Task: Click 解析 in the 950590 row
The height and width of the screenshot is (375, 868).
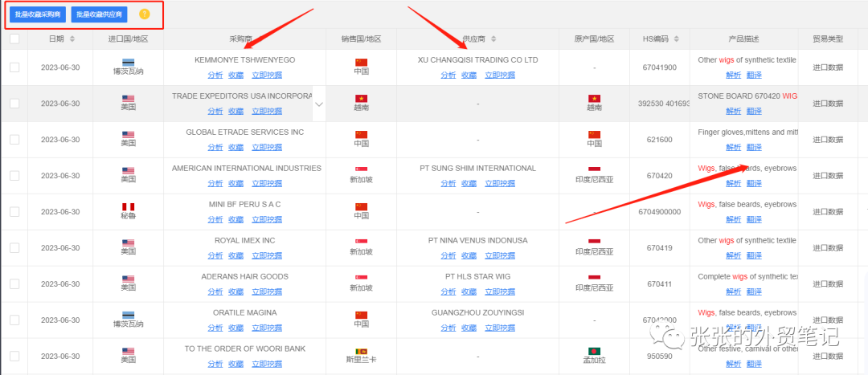Action: point(734,364)
